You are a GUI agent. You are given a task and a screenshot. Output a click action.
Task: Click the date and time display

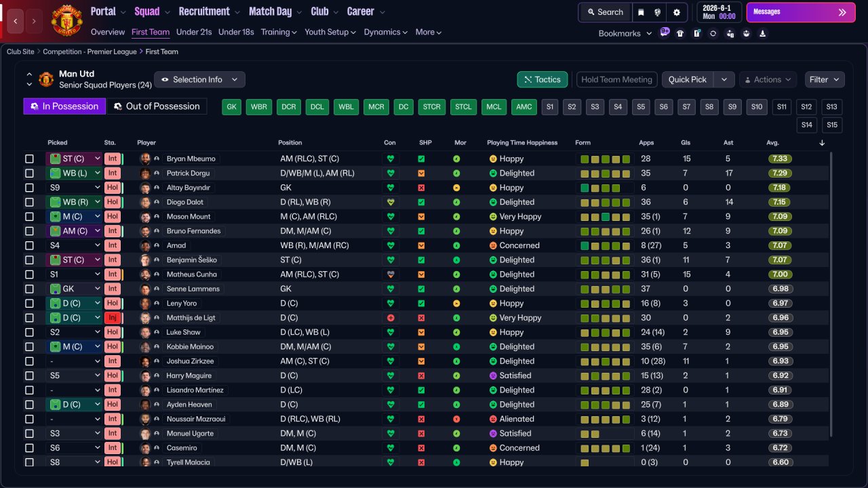point(718,12)
